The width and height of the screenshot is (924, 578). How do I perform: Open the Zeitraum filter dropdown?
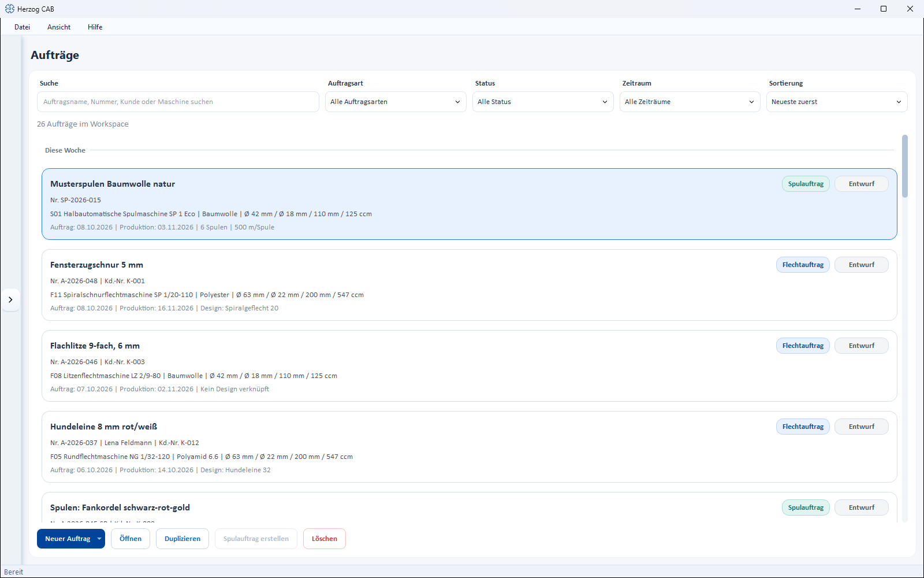pyautogui.click(x=690, y=102)
